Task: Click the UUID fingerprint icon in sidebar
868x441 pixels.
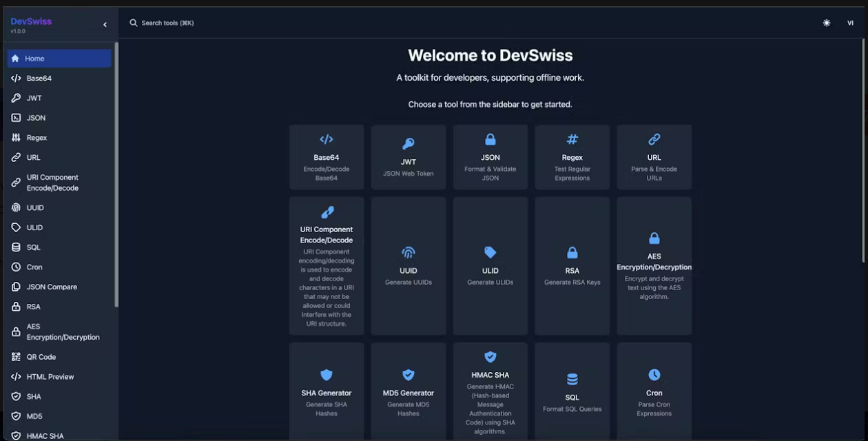Action: (16, 207)
